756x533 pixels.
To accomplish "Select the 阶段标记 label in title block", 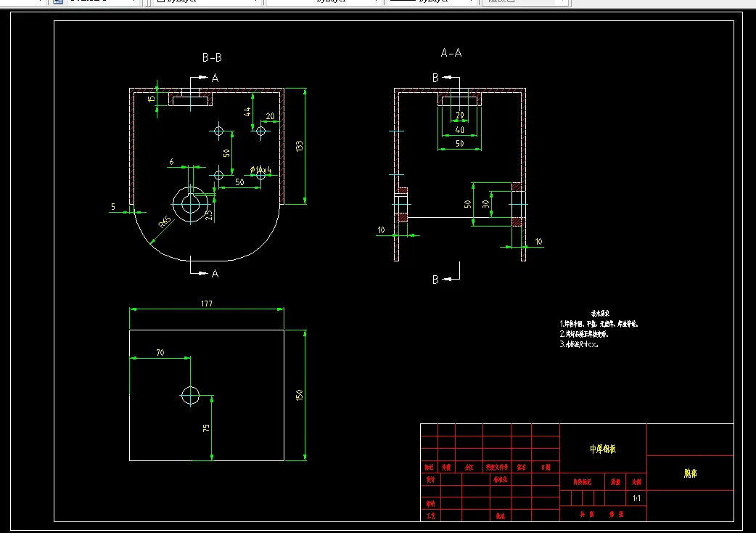I will point(582,482).
